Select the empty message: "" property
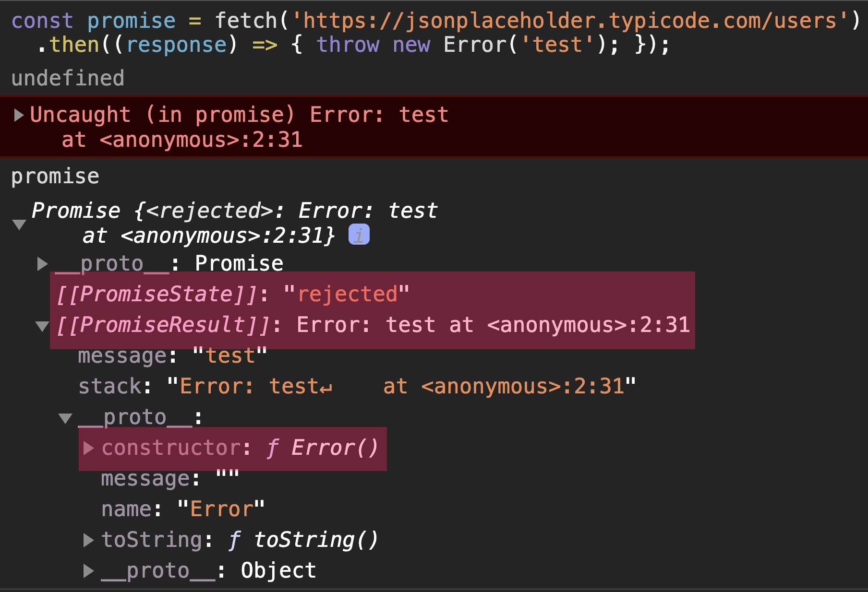868x592 pixels. click(170, 478)
